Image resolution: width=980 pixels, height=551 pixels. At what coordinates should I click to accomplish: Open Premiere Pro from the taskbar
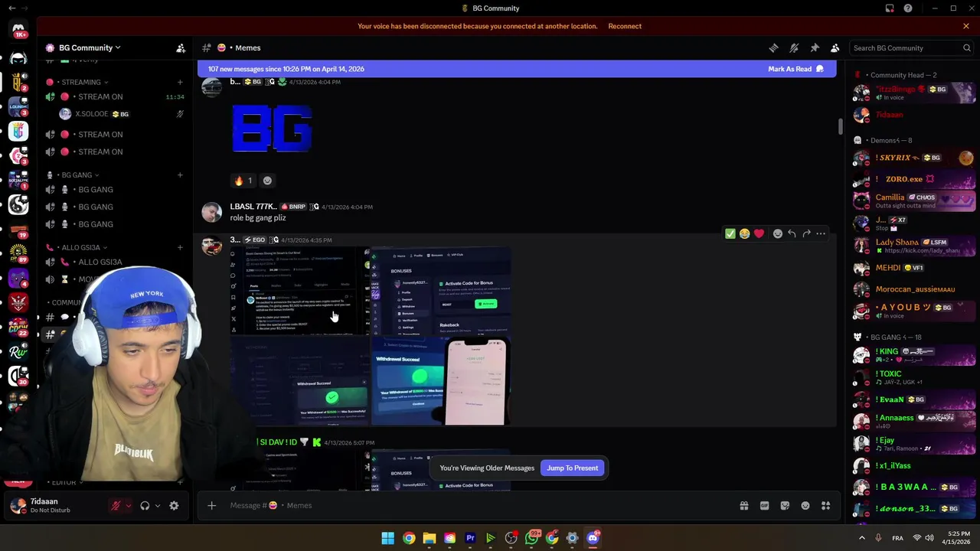[x=470, y=538]
